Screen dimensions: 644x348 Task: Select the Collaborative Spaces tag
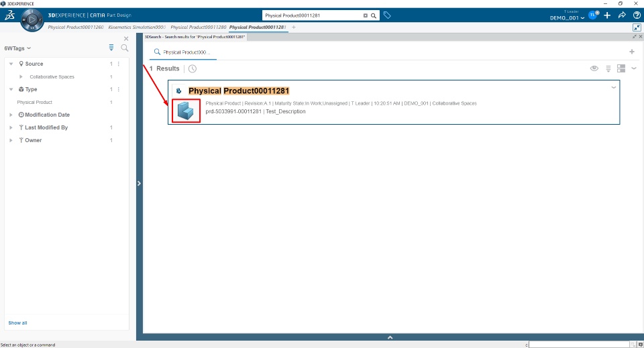(x=52, y=76)
